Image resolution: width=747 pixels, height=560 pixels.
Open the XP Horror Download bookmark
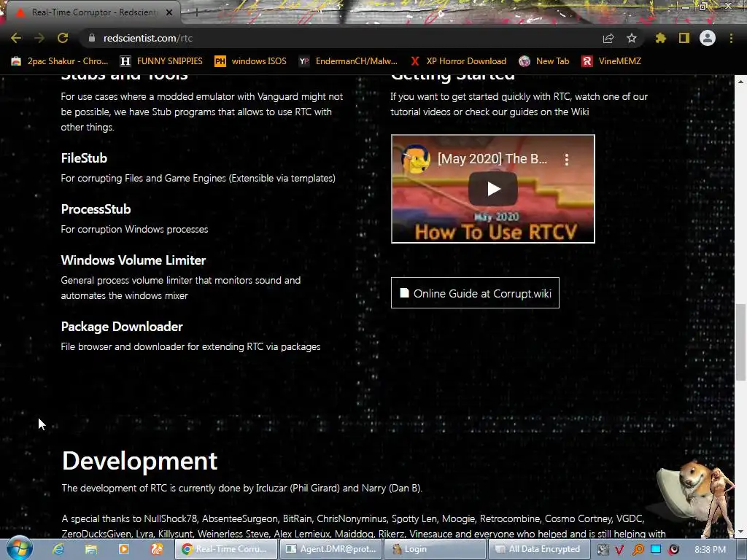459,61
